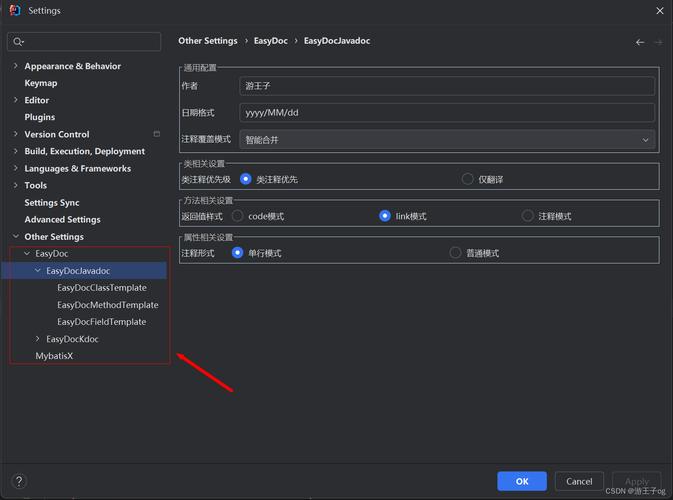Collapse the EasyDocJavadoc tree node
Screen dimensions: 673x500
(x=38, y=271)
